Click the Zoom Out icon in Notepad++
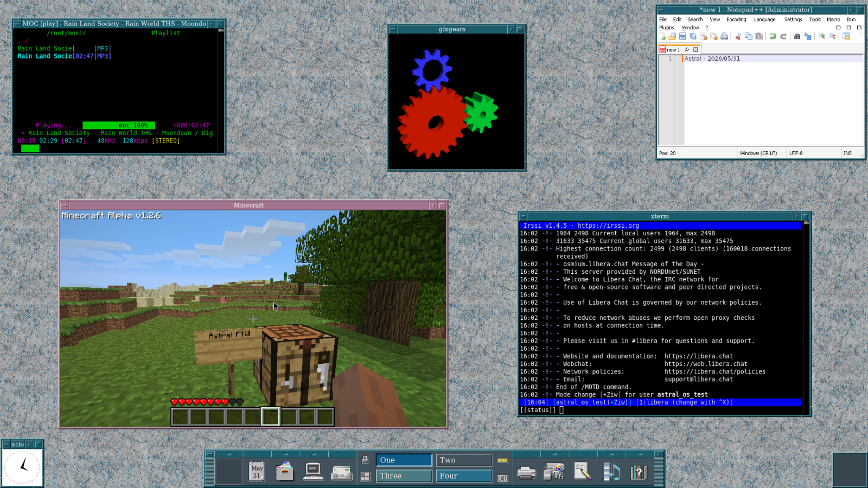Image resolution: width=868 pixels, height=488 pixels. (x=832, y=36)
